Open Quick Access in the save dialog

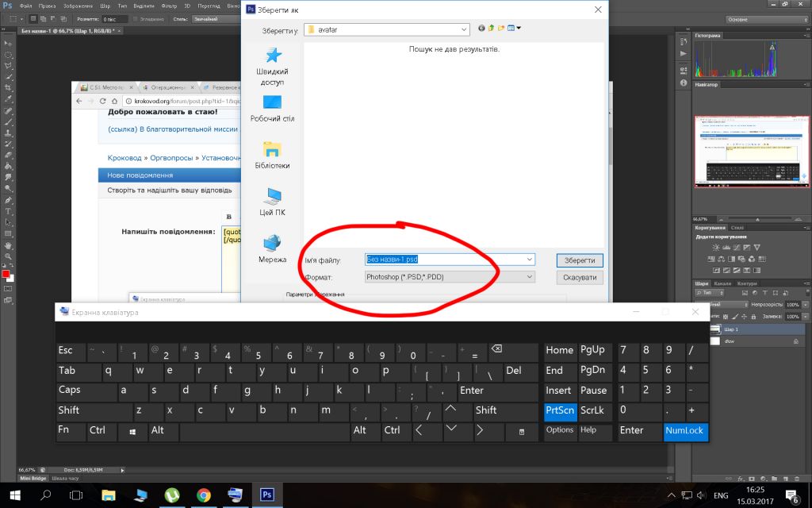[272, 65]
